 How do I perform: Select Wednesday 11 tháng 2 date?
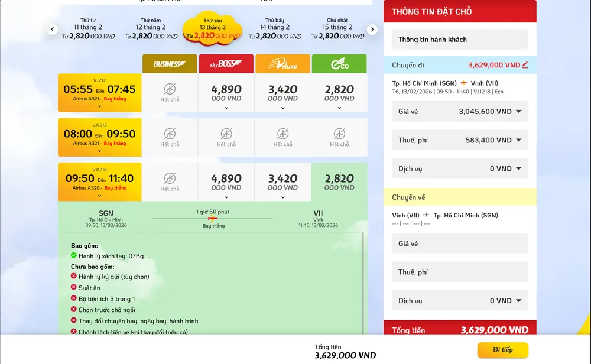tap(88, 28)
